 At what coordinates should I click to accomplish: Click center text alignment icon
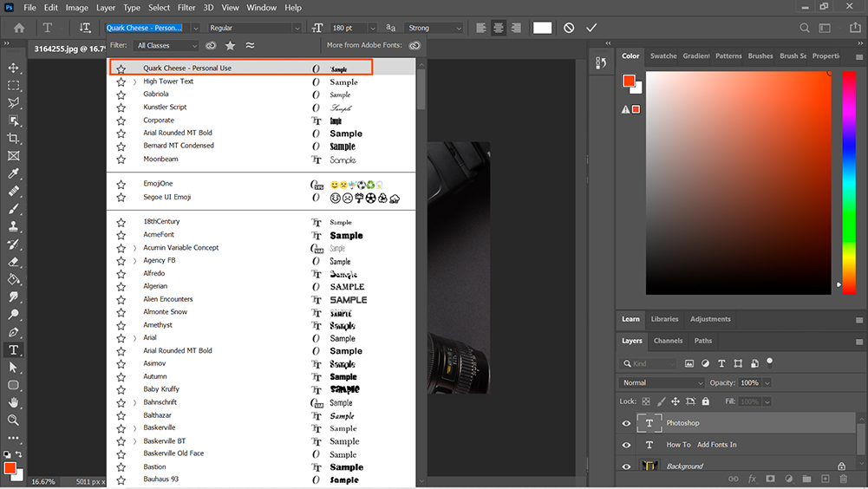(x=499, y=28)
